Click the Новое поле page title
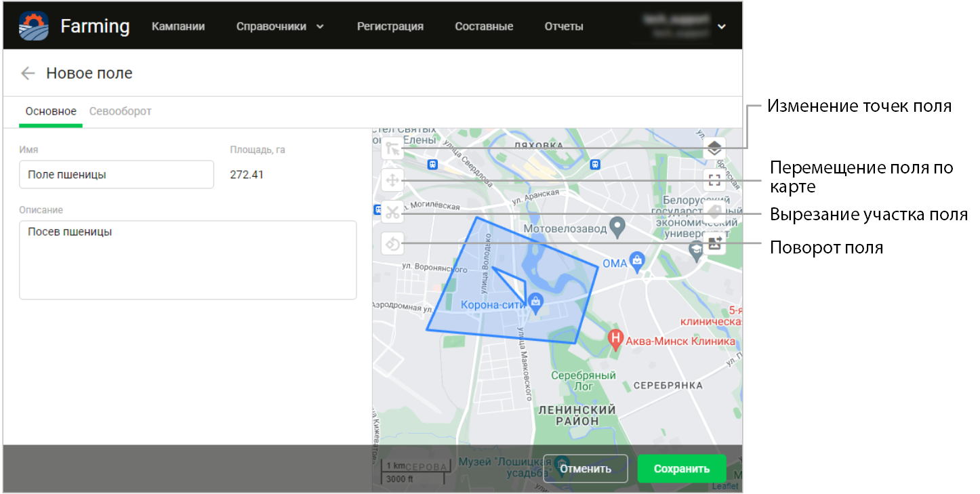Viewport: 980px width, 494px height. coord(89,73)
